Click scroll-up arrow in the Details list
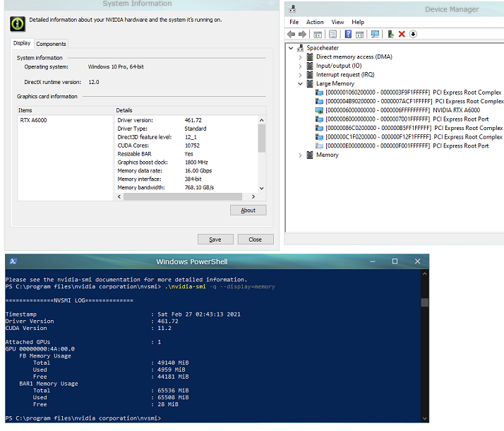This screenshot has width=504, height=431. pos(262,120)
